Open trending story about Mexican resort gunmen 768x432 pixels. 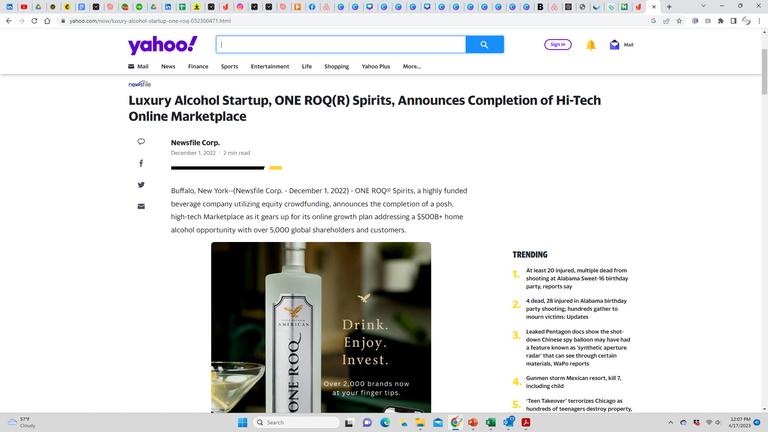(574, 382)
